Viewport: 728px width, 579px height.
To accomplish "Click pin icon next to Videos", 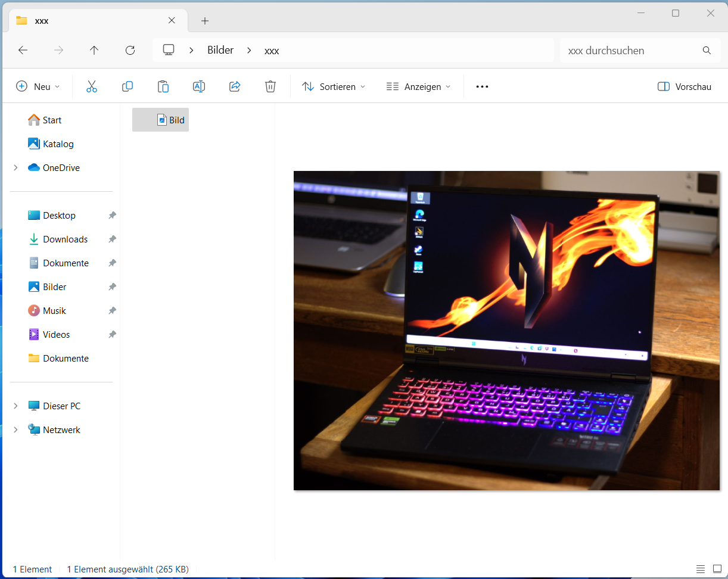I will click(112, 335).
